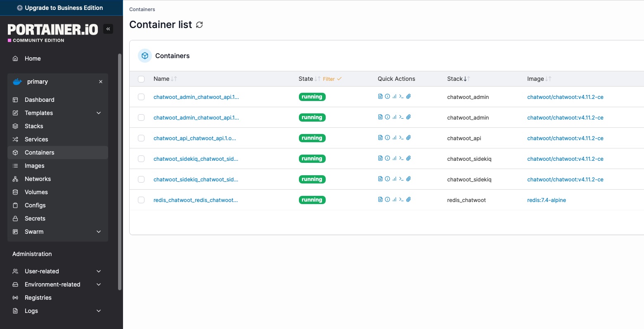Open the Stacks page from the sidebar
644x329 pixels.
(x=34, y=126)
